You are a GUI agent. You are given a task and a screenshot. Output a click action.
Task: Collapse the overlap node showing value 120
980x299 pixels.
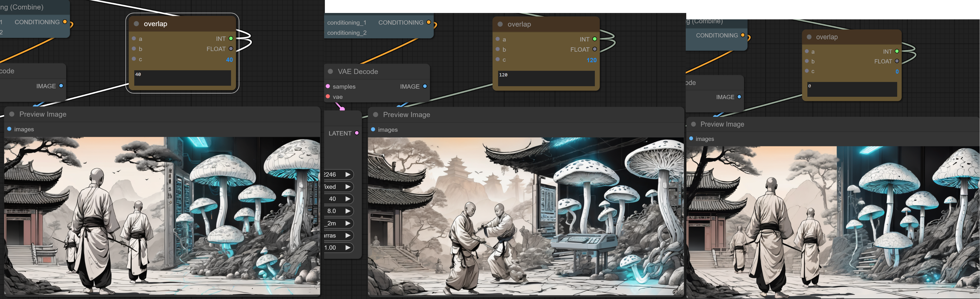click(500, 24)
